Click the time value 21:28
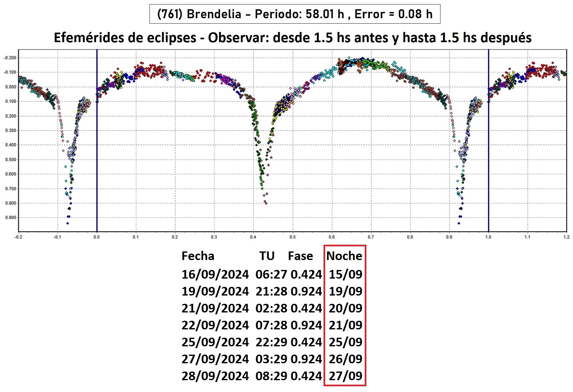Image resolution: width=573 pixels, height=392 pixels. coord(271,291)
